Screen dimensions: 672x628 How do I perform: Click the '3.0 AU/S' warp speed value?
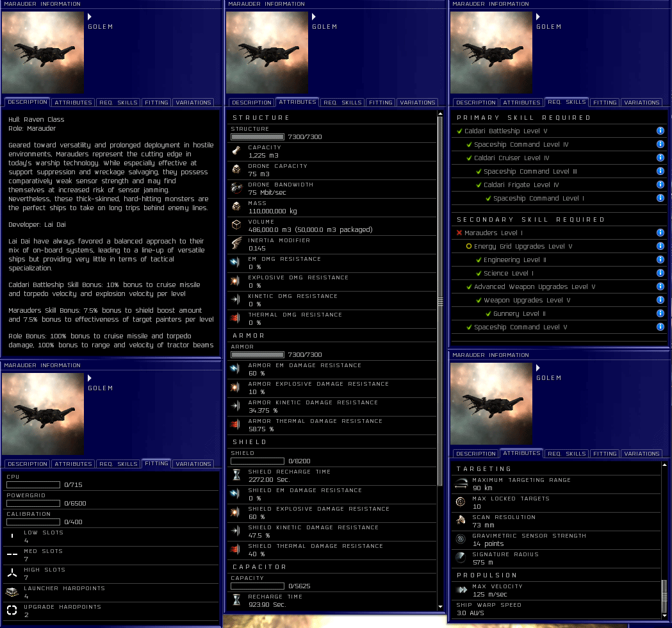470,613
